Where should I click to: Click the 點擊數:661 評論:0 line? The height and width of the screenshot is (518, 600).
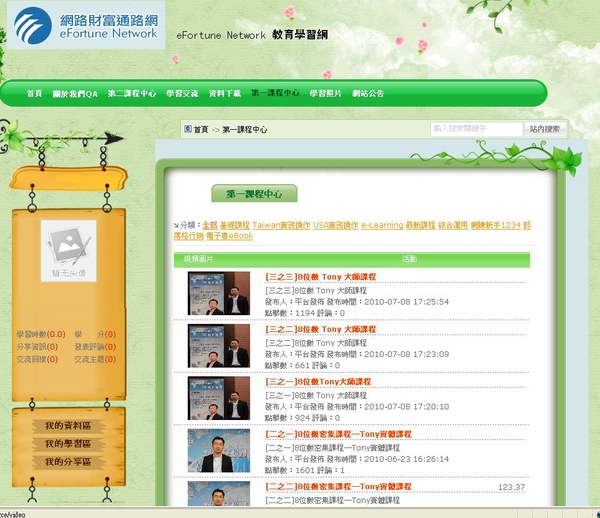[x=302, y=365]
